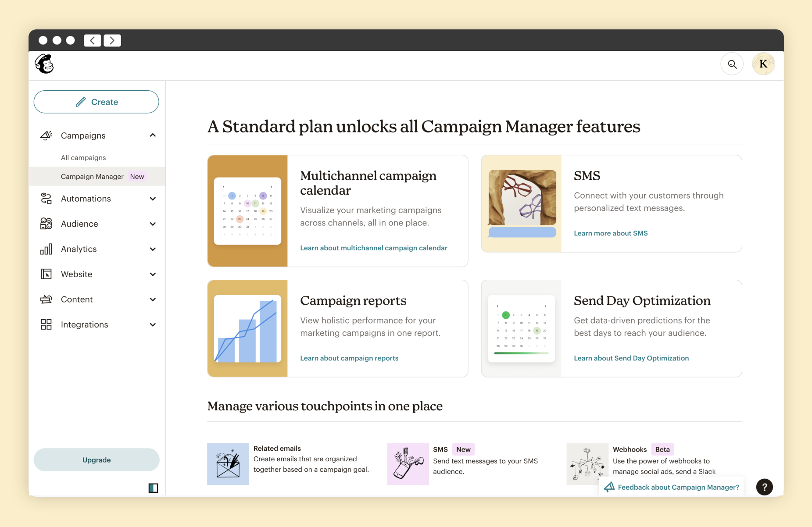Click the Integrations grid icon
The width and height of the screenshot is (812, 527).
(46, 324)
